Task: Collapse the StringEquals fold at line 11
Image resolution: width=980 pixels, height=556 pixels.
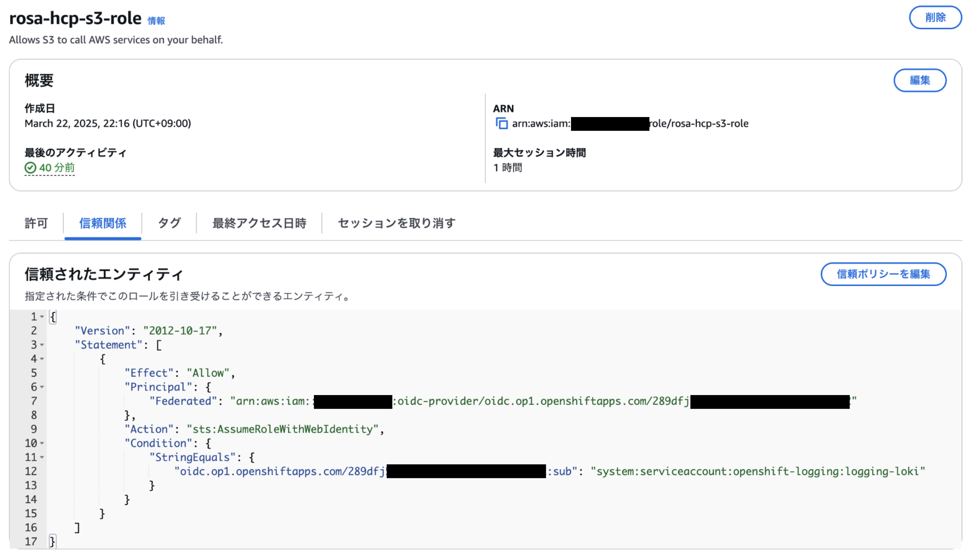Action: [x=42, y=458]
